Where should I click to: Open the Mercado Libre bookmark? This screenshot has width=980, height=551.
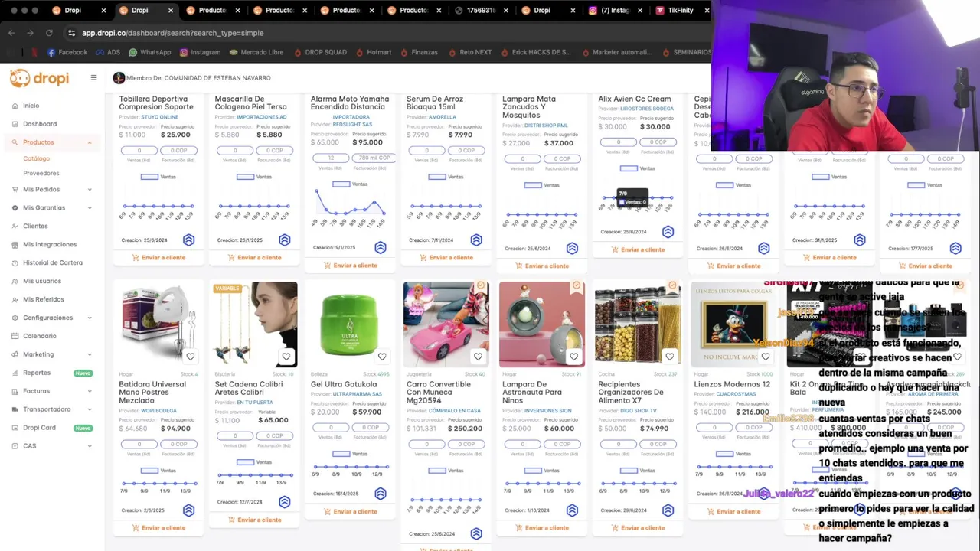pyautogui.click(x=256, y=52)
